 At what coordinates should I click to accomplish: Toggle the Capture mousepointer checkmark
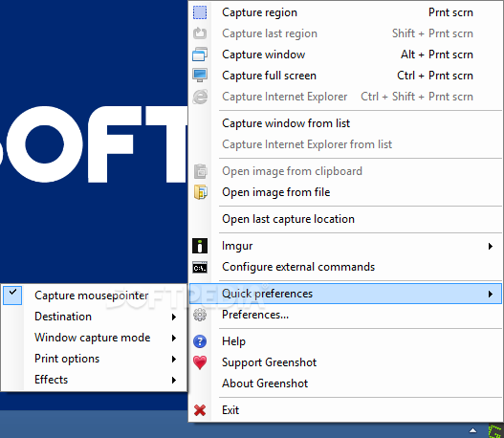(12, 296)
